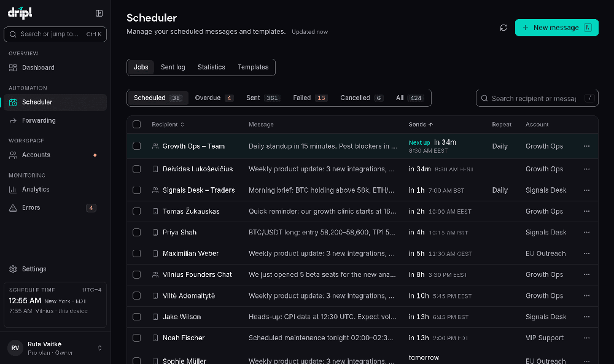
Task: Open more options for Tomas Žukauskas row
Action: pos(586,211)
